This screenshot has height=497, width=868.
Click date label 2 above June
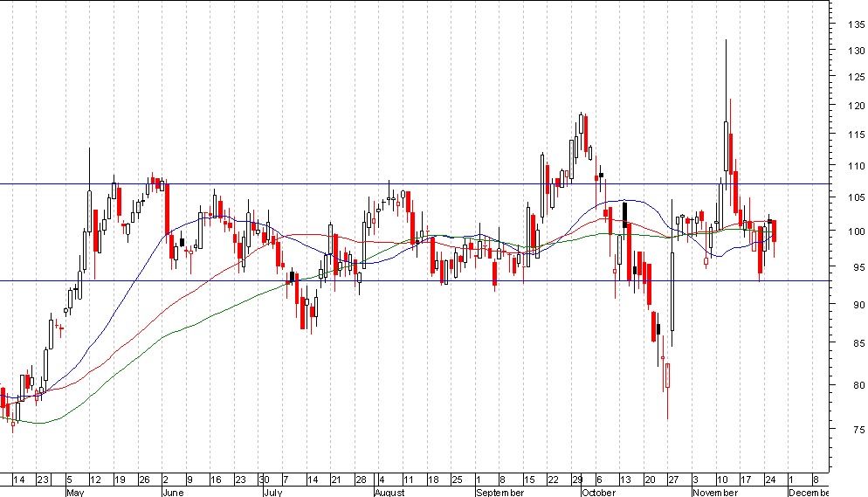coord(166,480)
